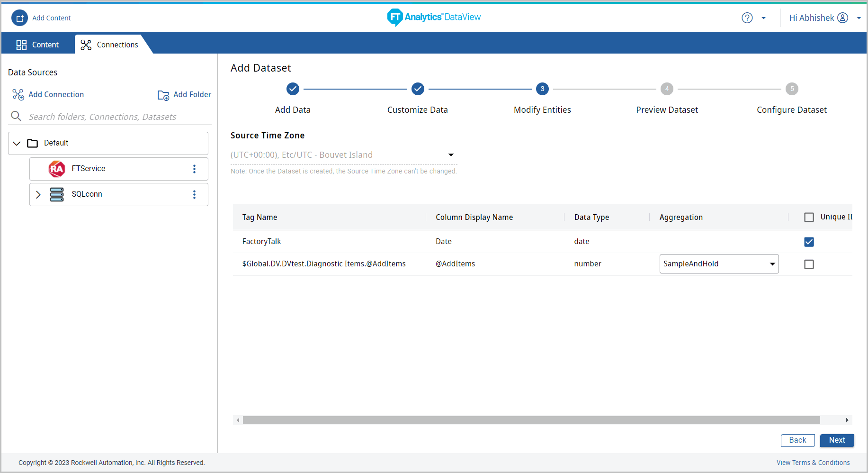The image size is (868, 473).
Task: Select the Connections tab
Action: pyautogui.click(x=110, y=45)
